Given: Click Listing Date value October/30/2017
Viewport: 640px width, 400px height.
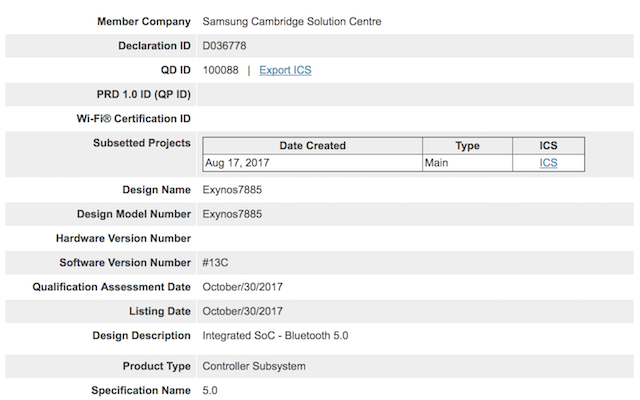Looking at the screenshot, I should (242, 311).
